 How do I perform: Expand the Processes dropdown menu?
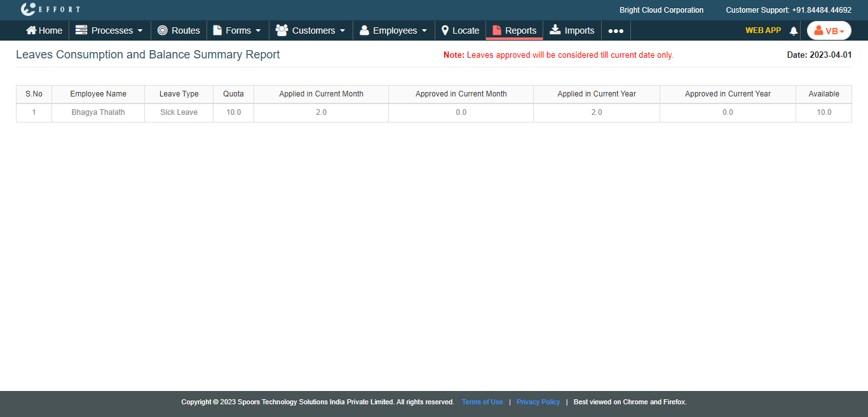(x=109, y=30)
